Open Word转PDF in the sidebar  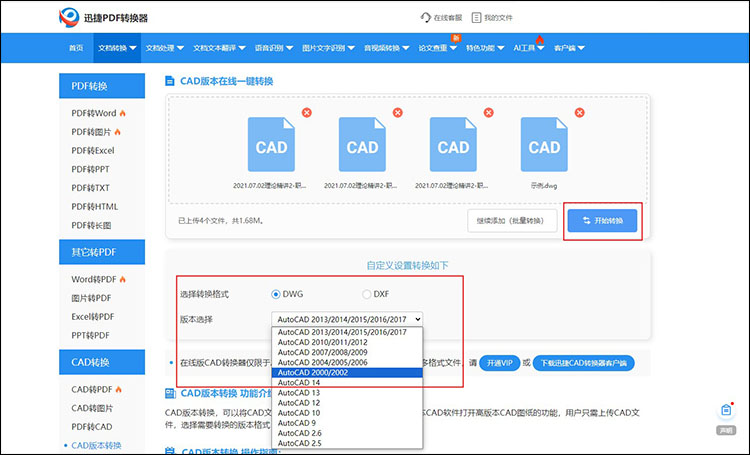pyautogui.click(x=94, y=279)
